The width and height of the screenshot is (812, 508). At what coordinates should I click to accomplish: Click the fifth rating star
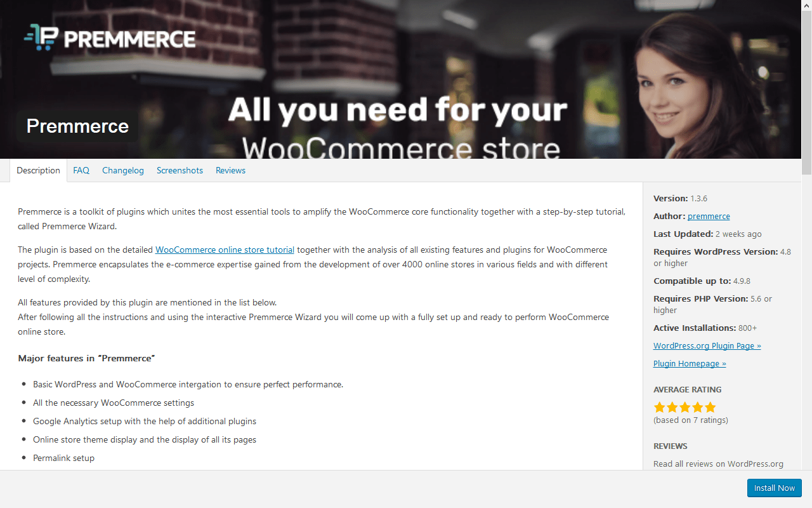(710, 407)
